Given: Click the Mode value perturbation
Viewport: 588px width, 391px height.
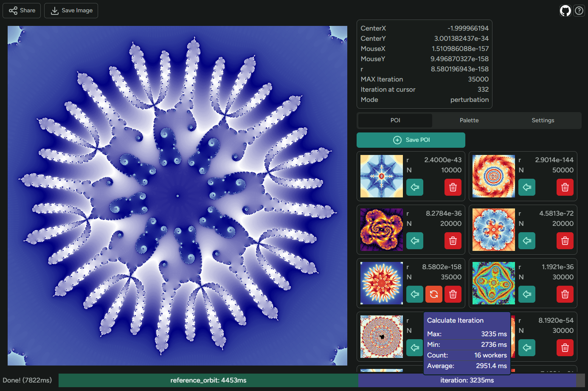Looking at the screenshot, I should [x=470, y=100].
